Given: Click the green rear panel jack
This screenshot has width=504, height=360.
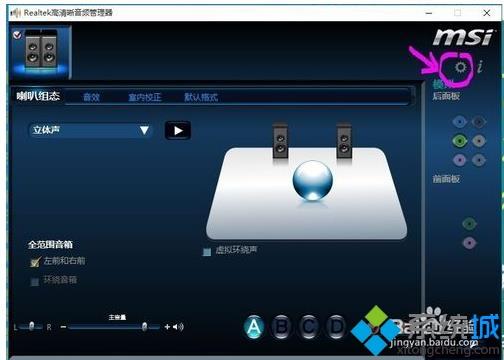Looking at the screenshot, I should click(x=460, y=141).
